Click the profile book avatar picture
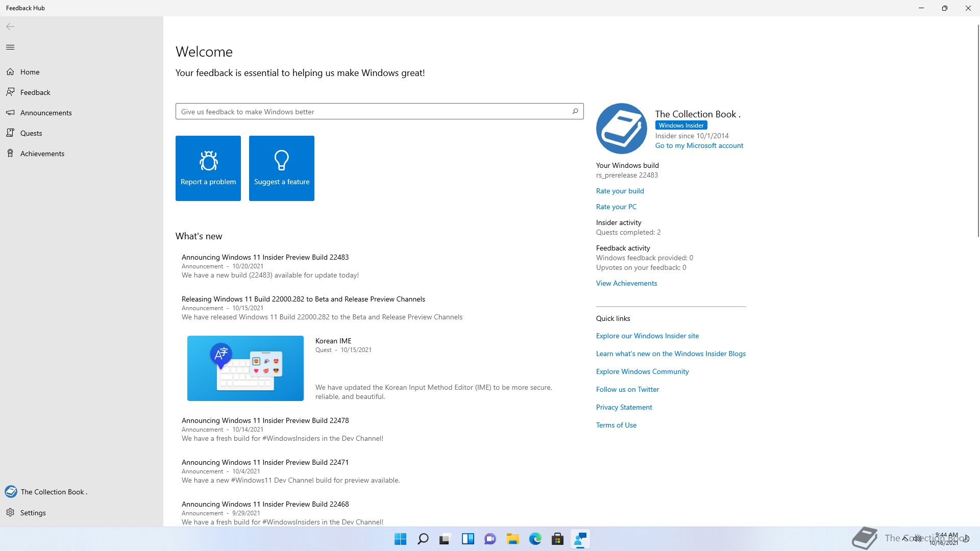 point(622,129)
